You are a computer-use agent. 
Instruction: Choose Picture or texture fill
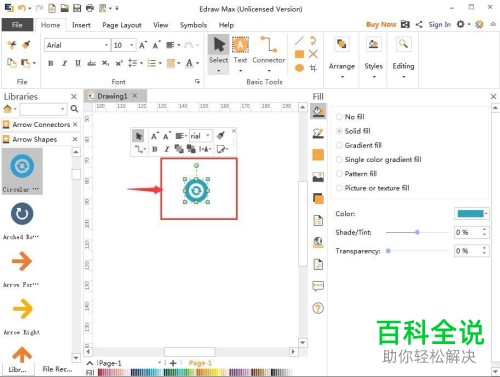373,188
